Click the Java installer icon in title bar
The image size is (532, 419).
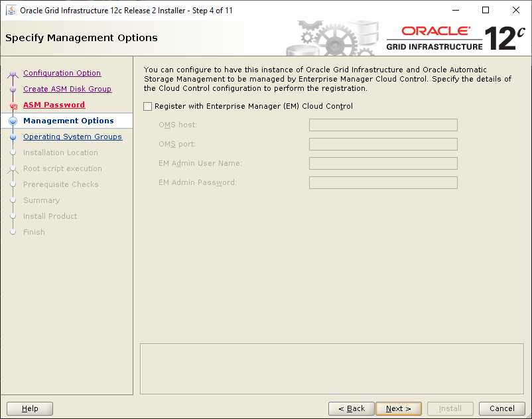(11, 10)
